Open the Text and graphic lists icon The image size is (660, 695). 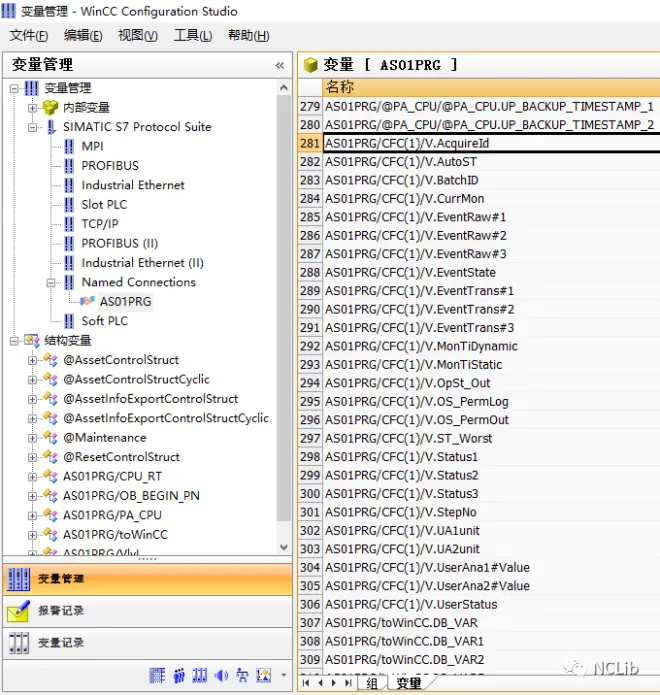coord(264,675)
